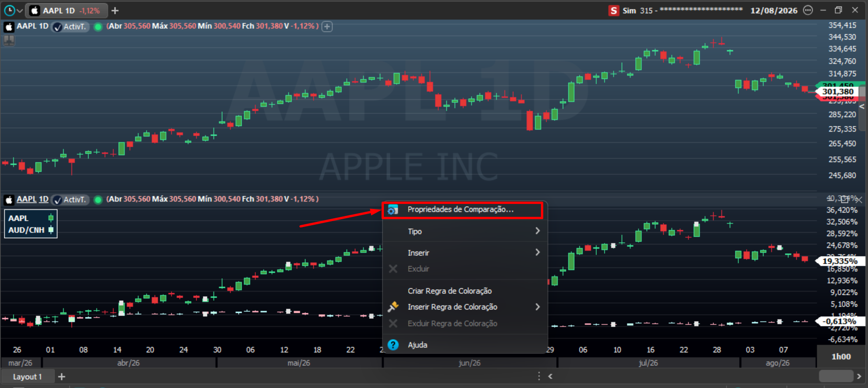Viewport: 868px width, 388px height.
Task: Click the scroll left arrow at the bottom
Action: (x=550, y=376)
